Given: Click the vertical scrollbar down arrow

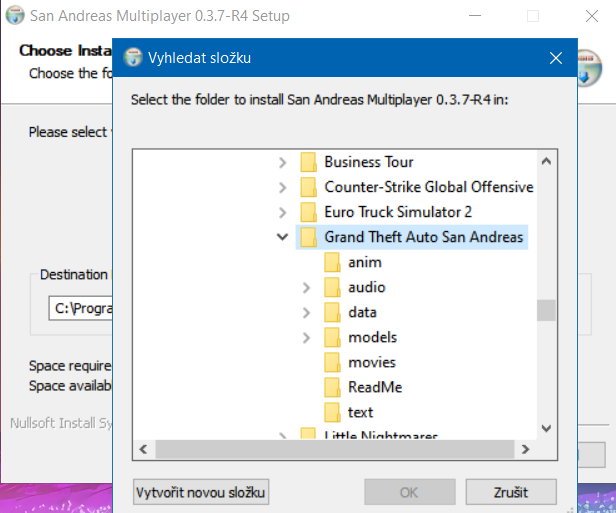Looking at the screenshot, I should 546,428.
